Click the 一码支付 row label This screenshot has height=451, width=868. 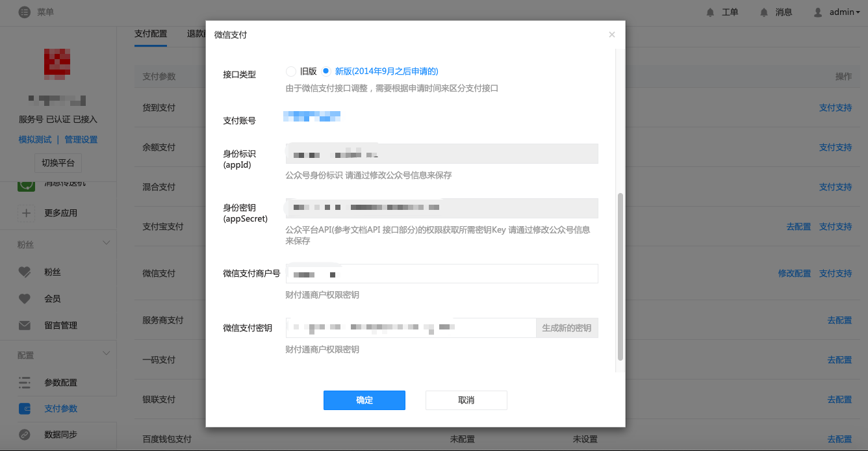click(159, 360)
